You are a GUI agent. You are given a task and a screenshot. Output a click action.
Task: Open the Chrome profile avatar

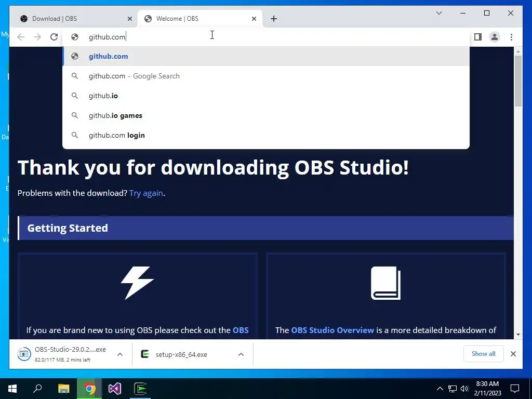(x=495, y=37)
